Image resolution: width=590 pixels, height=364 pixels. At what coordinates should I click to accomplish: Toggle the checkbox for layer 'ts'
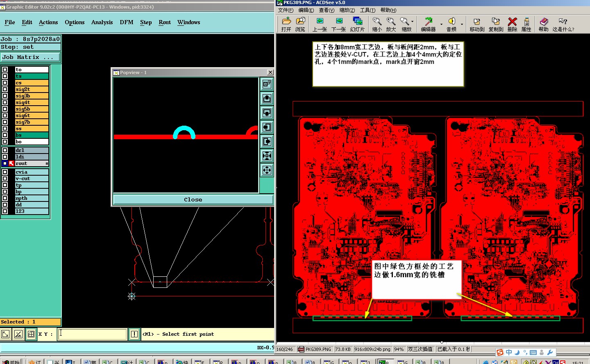pyautogui.click(x=5, y=76)
